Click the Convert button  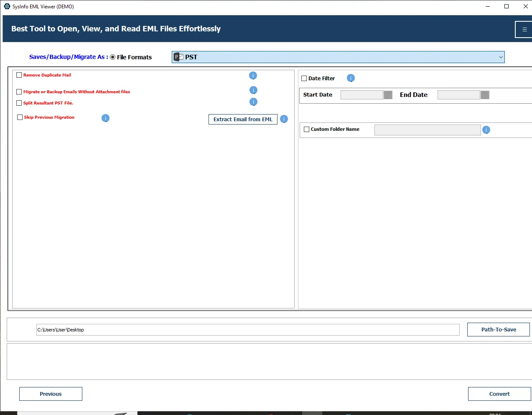pos(499,394)
